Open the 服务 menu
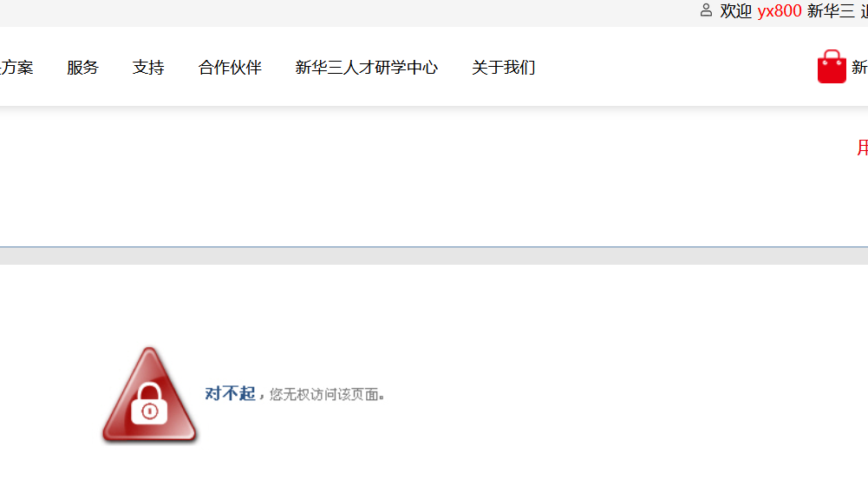 pos(82,68)
